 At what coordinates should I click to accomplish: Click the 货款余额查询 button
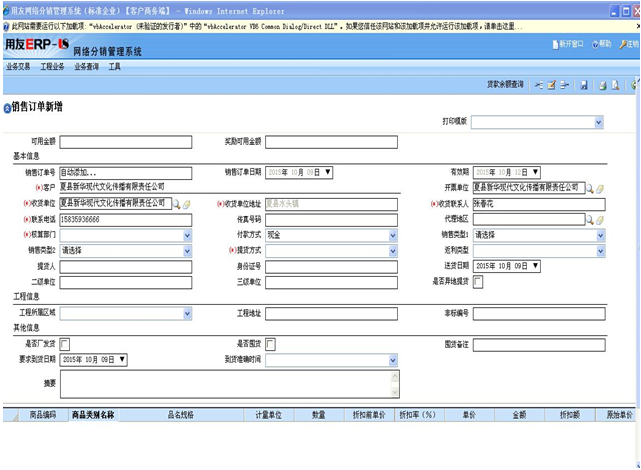(505, 85)
